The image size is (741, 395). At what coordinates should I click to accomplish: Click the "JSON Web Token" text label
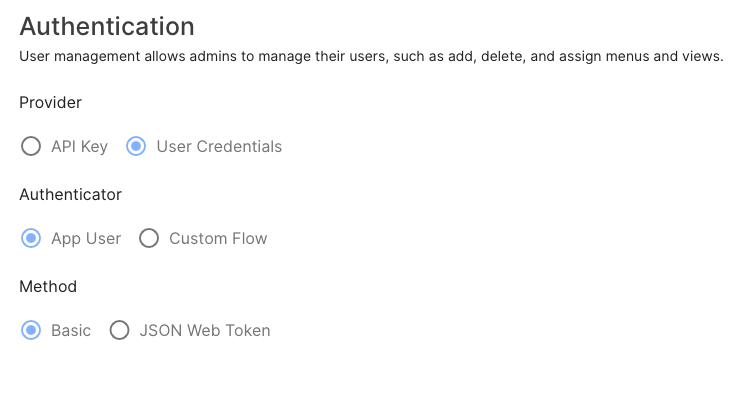coord(205,331)
